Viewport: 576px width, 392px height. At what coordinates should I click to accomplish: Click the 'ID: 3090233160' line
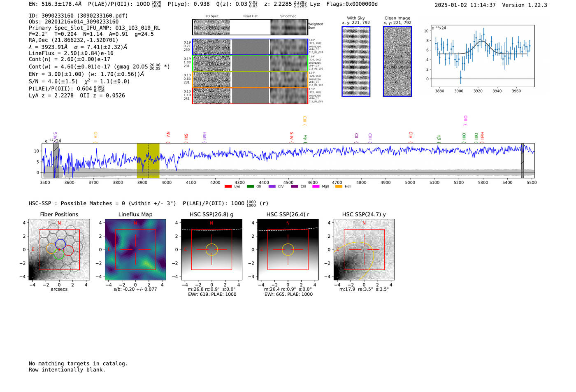click(78, 16)
